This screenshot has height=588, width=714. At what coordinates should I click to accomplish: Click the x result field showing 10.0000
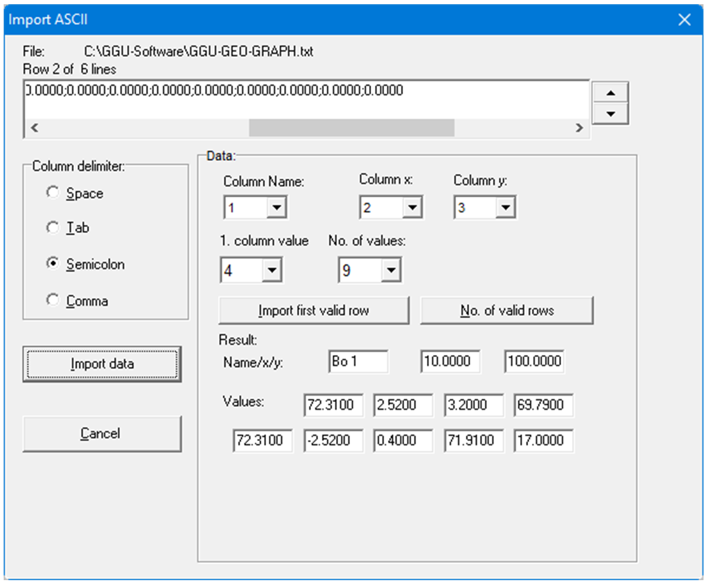[449, 361]
